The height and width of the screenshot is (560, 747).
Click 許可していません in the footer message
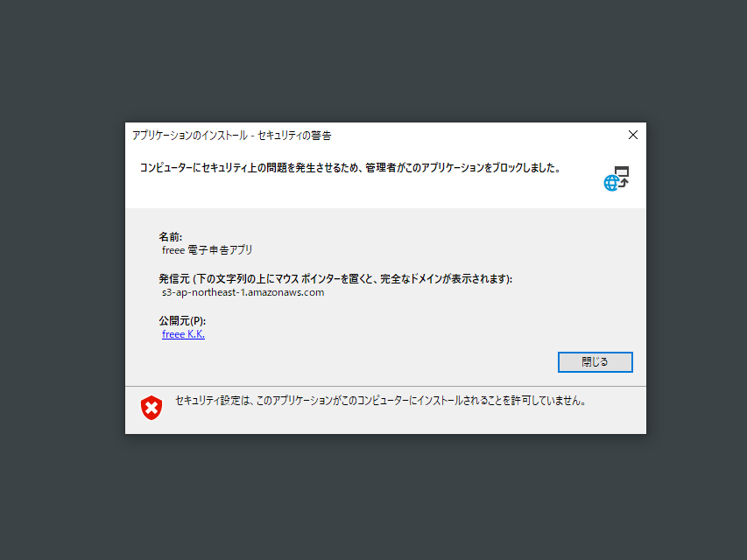coord(548,401)
